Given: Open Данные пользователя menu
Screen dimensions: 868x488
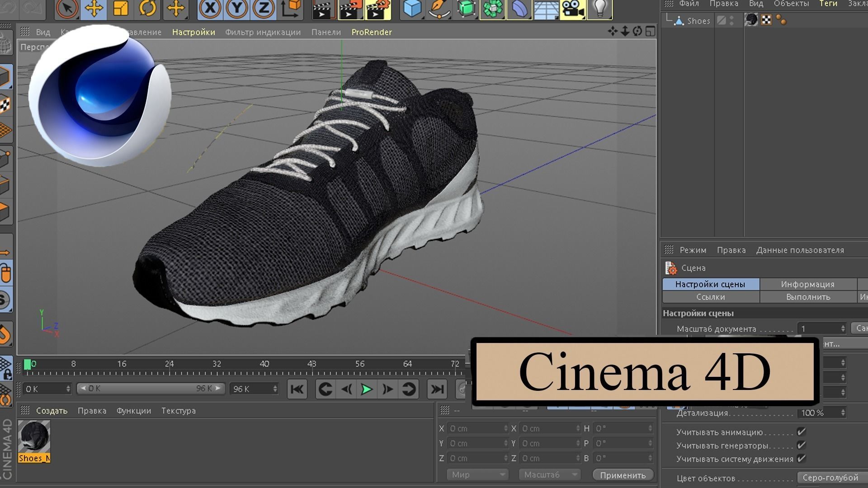Looking at the screenshot, I should pos(800,250).
